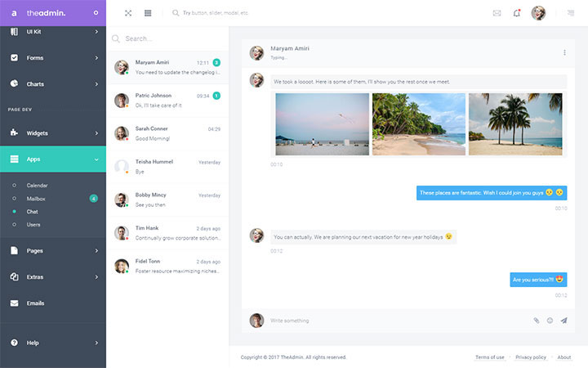Toggle the stacked-bars menu icon in topbar
The width and height of the screenshot is (588, 368).
(x=148, y=13)
